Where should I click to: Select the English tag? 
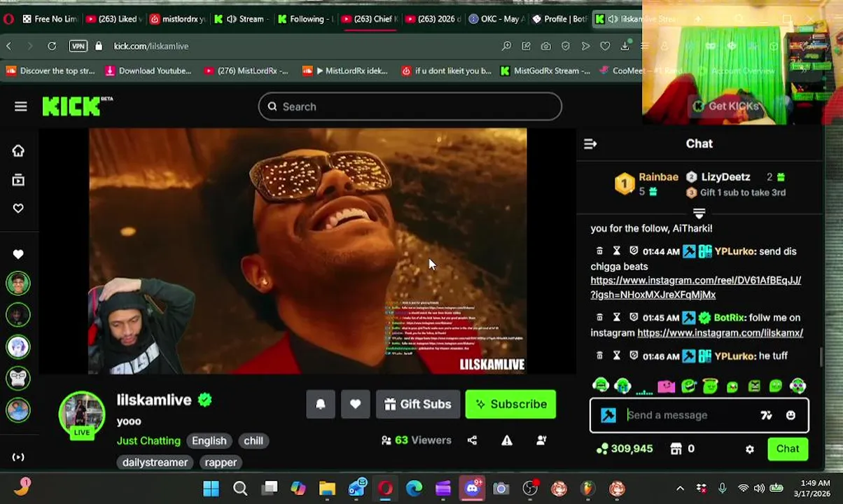tap(209, 440)
